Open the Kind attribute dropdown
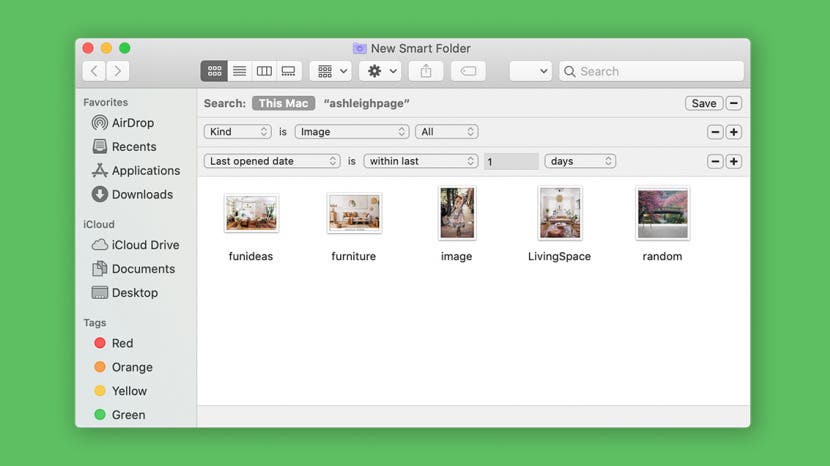The image size is (830, 466). [x=238, y=132]
